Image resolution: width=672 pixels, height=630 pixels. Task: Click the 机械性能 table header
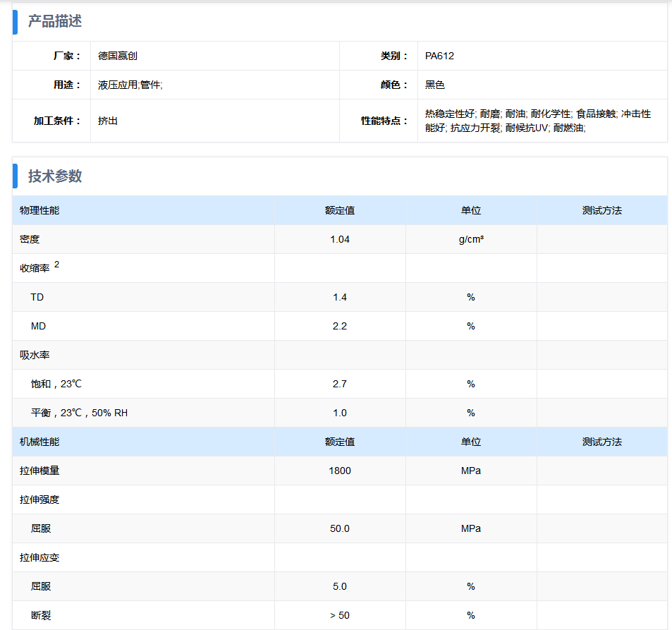(39, 442)
